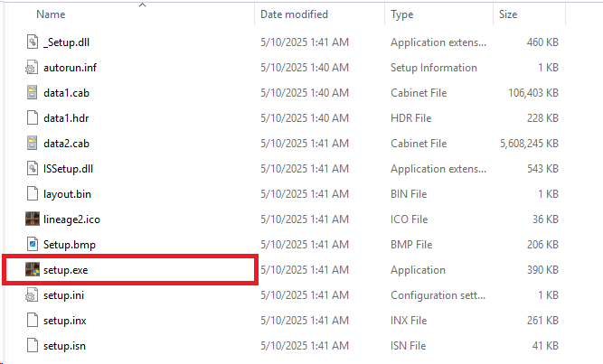Click the Setup.bmp bitmap icon

[x=33, y=244]
